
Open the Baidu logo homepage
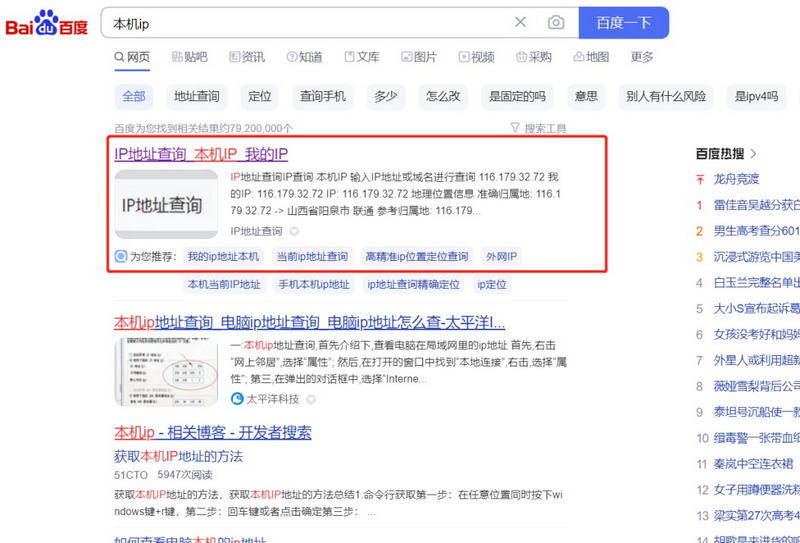(47, 23)
